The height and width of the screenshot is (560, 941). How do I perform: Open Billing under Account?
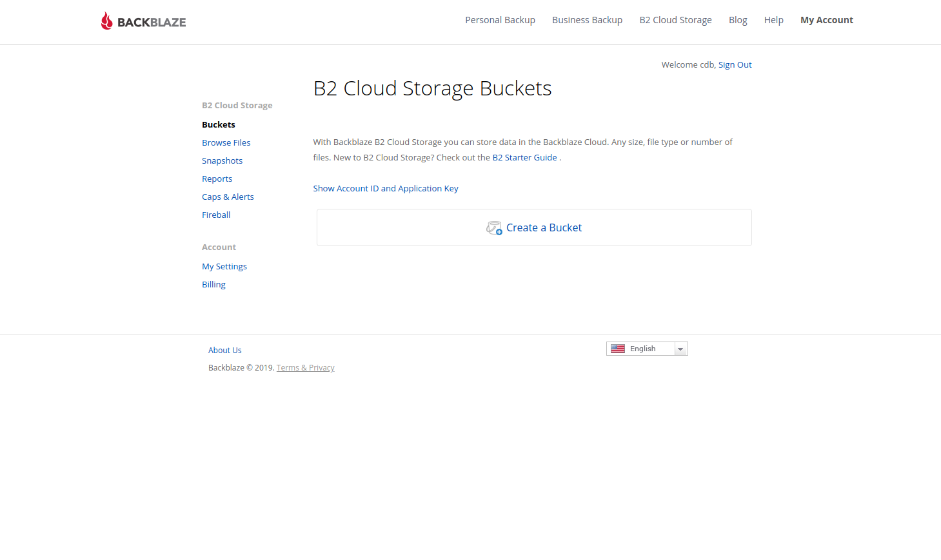click(213, 284)
